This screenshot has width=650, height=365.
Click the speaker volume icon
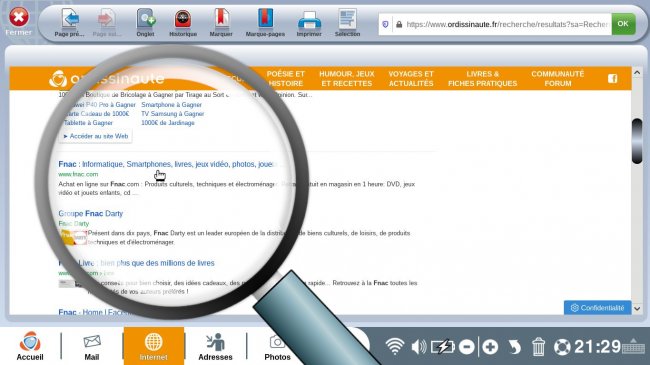(419, 347)
